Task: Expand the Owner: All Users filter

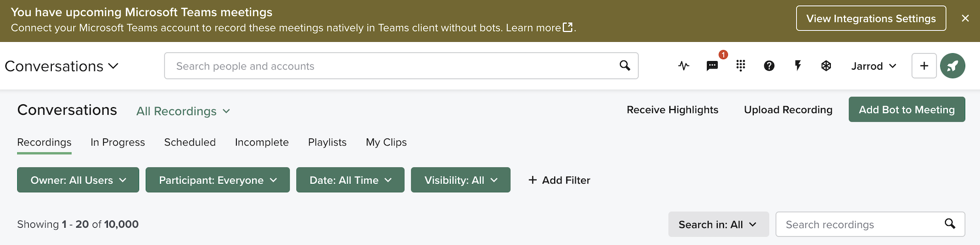Action: coord(78,180)
